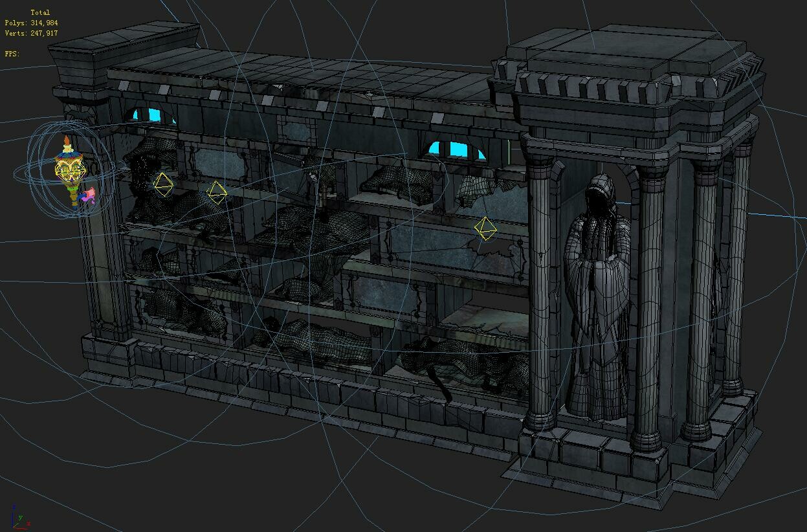This screenshot has height=532, width=807.
Task: Select the yellow octahedron helper nearest the statue
Action: 485,228
